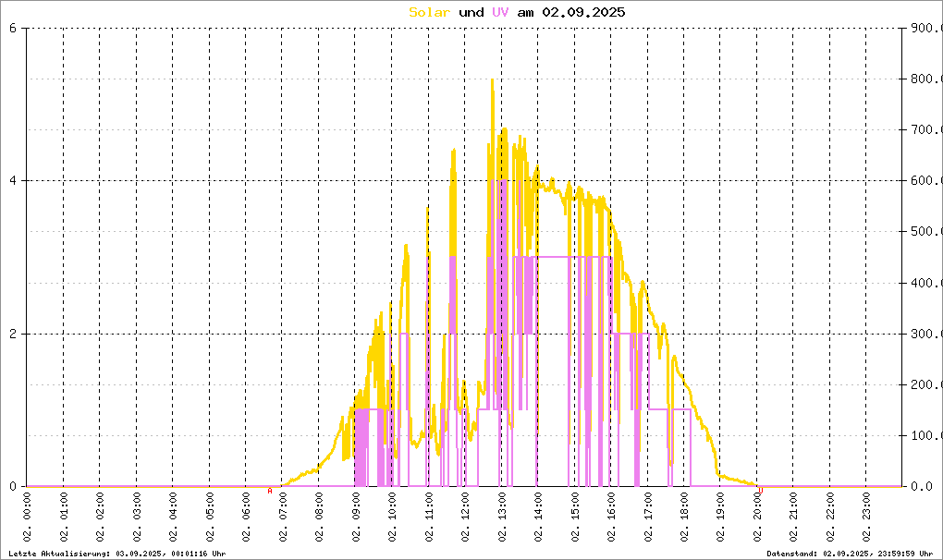Click time label "02. 21:00"
The image size is (943, 560).
point(793,517)
